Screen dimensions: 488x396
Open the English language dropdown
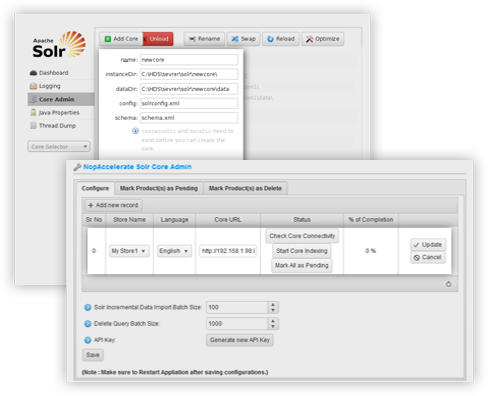click(174, 251)
